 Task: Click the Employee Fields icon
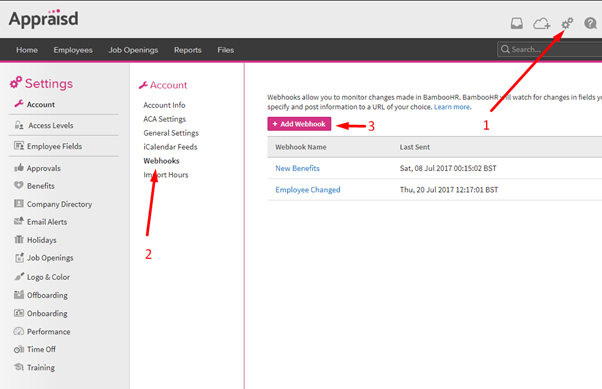[x=19, y=146]
